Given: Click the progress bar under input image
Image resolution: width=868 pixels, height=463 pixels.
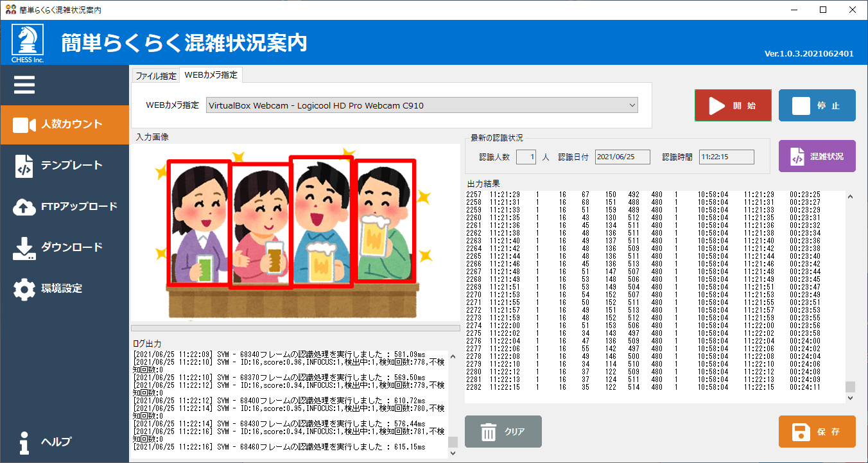Looking at the screenshot, I should (295, 328).
